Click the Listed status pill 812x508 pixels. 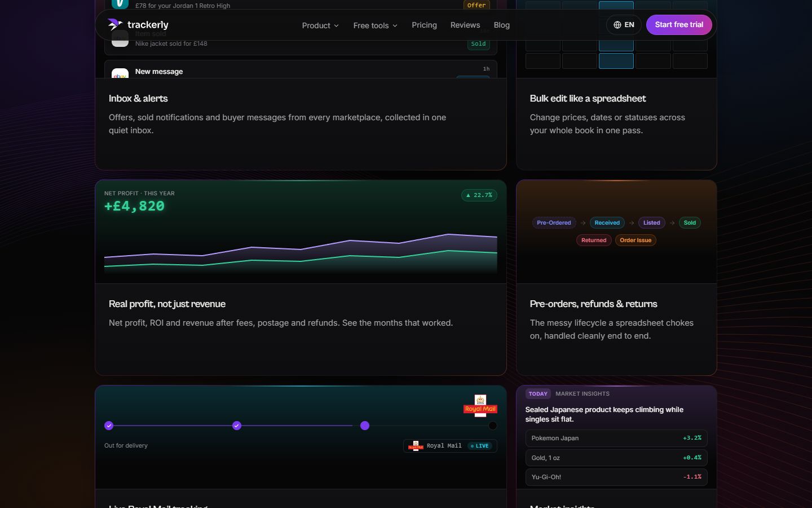click(x=651, y=223)
